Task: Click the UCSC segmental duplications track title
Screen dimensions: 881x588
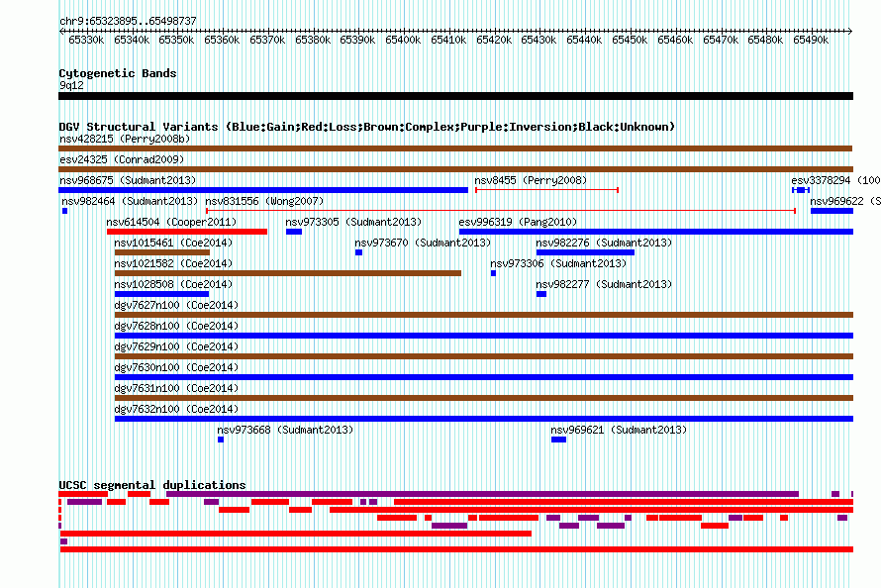Action: [152, 485]
